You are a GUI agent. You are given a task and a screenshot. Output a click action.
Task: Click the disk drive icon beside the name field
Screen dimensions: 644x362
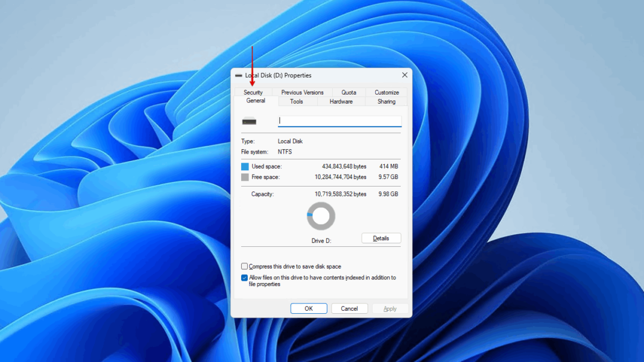coord(249,122)
